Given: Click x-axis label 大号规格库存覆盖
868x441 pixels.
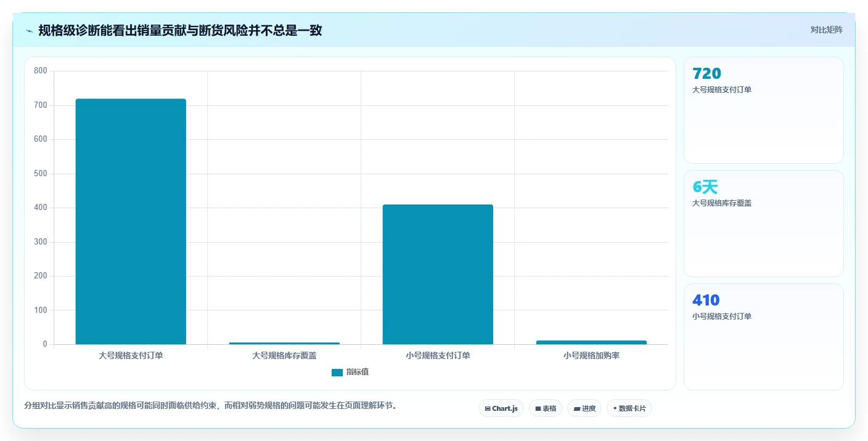Looking at the screenshot, I should 284,356.
